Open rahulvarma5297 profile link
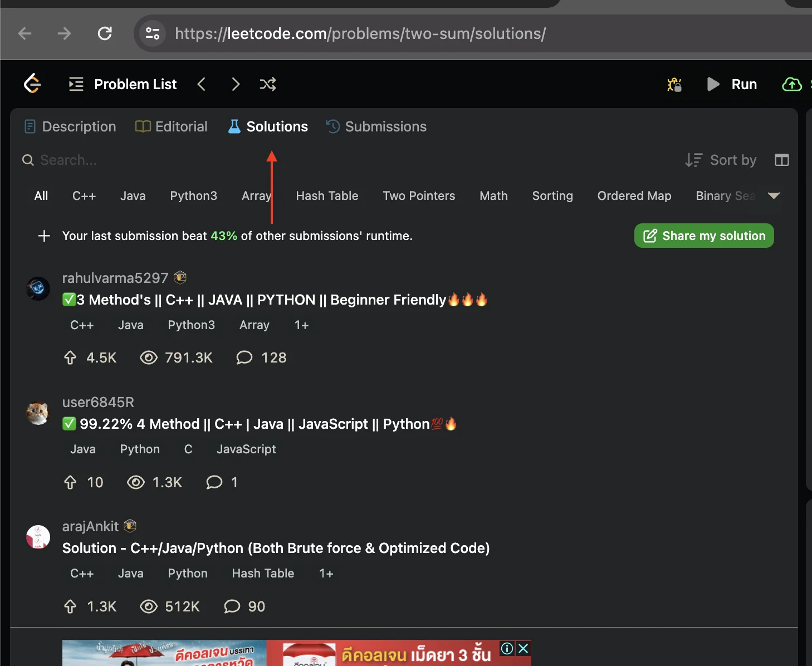 click(x=115, y=278)
